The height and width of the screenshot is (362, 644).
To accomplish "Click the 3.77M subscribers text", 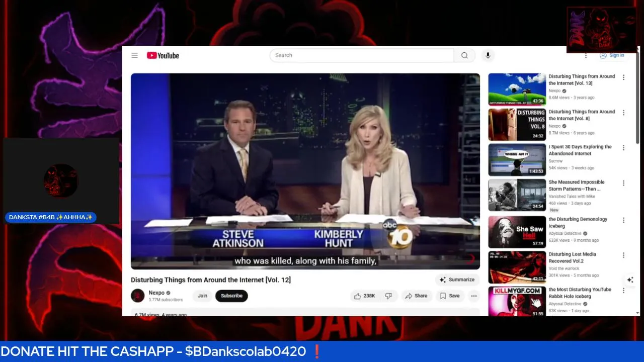I will [x=166, y=300].
